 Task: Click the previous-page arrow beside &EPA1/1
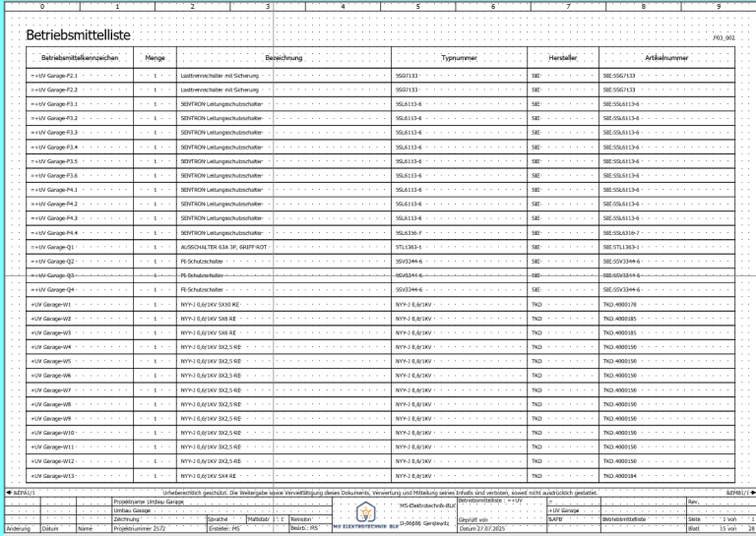(x=9, y=493)
